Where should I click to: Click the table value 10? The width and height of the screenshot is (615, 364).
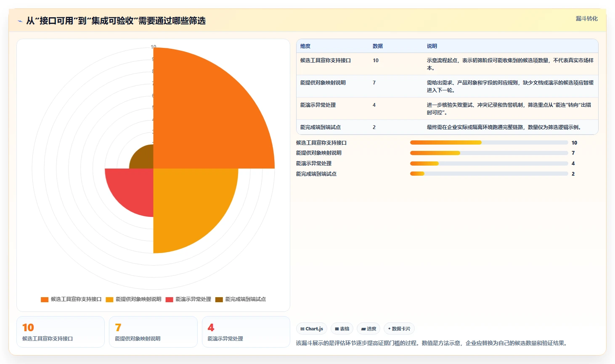coord(376,61)
